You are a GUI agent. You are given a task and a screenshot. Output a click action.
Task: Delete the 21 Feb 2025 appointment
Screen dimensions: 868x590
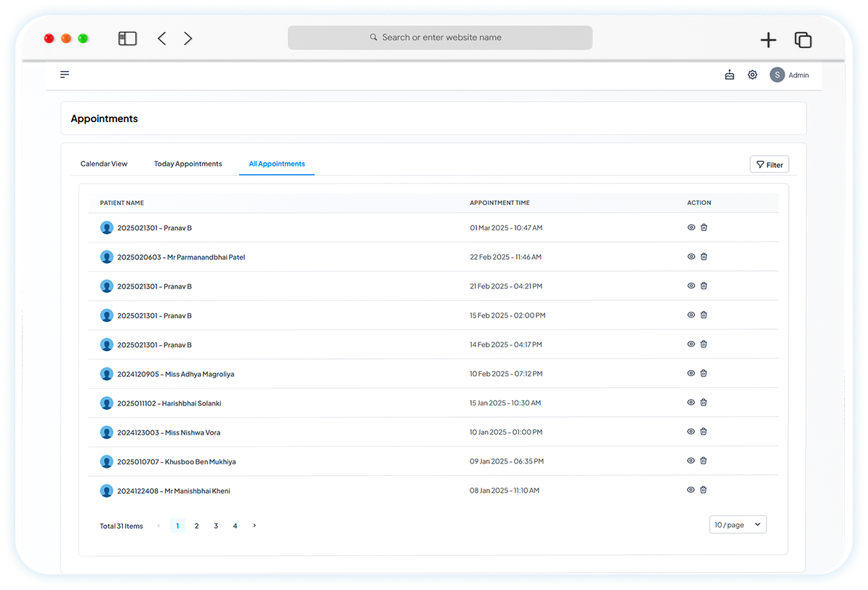click(704, 286)
